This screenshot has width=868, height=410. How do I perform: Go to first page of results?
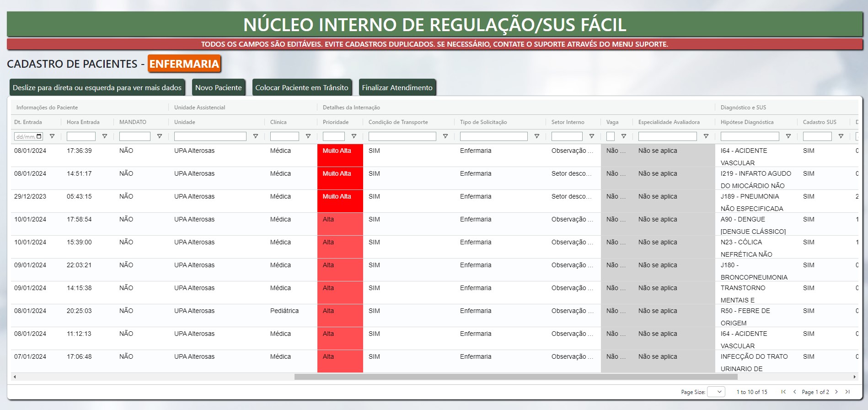pos(783,392)
